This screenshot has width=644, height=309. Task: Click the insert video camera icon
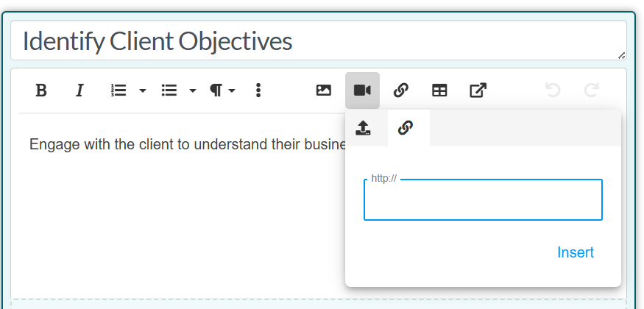[x=362, y=90]
